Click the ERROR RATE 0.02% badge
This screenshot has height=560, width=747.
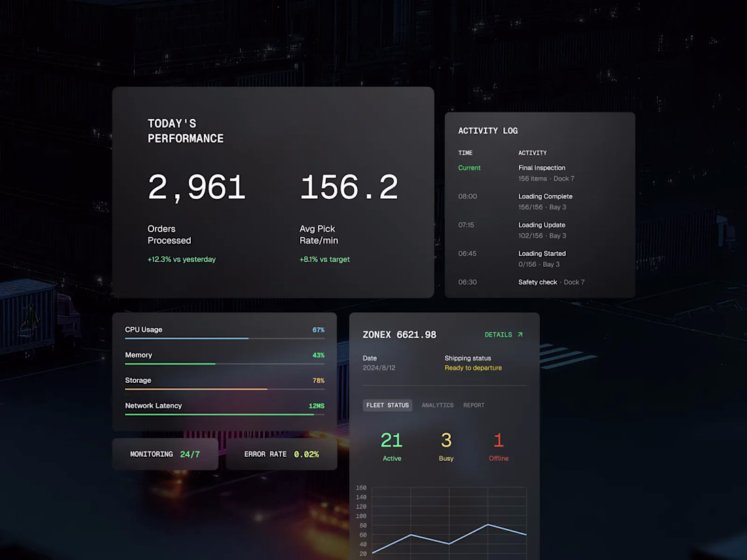click(x=282, y=454)
